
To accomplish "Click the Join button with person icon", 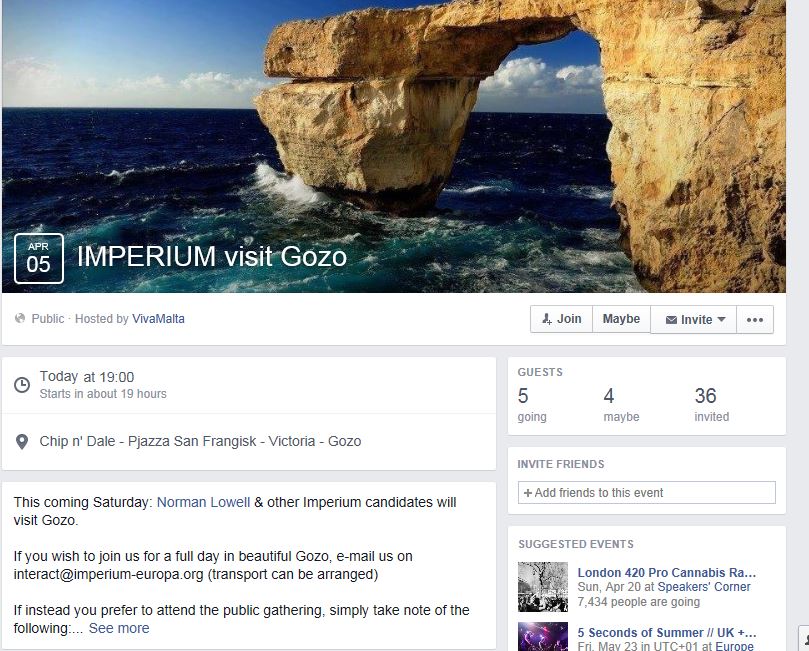I will pos(561,319).
